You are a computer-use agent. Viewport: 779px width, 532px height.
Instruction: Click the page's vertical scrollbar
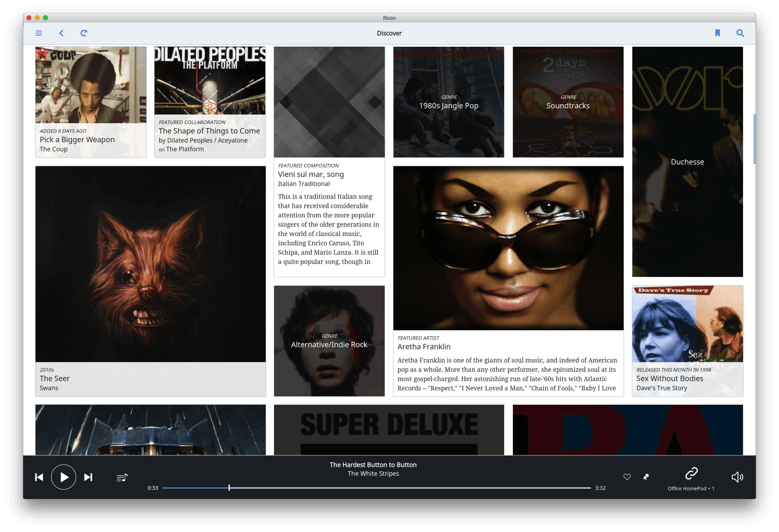754,139
